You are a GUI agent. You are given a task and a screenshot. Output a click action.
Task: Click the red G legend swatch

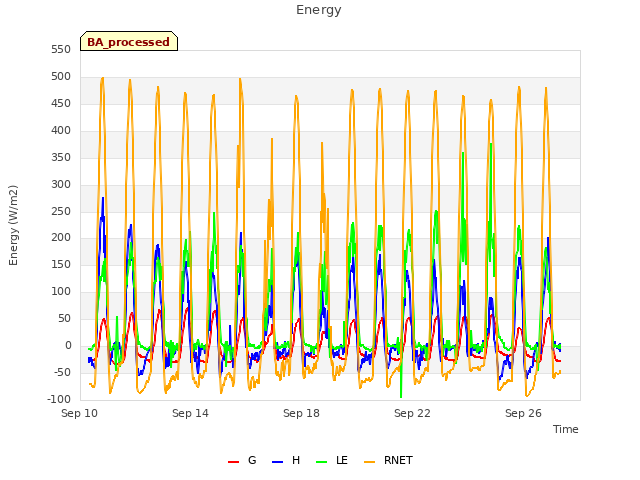point(233,462)
